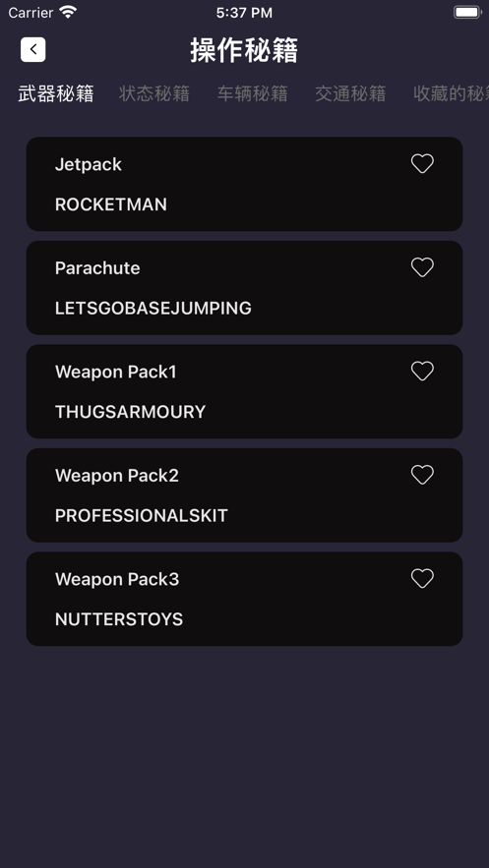Tap the Parachute card title
This screenshot has width=489, height=868.
(x=97, y=268)
